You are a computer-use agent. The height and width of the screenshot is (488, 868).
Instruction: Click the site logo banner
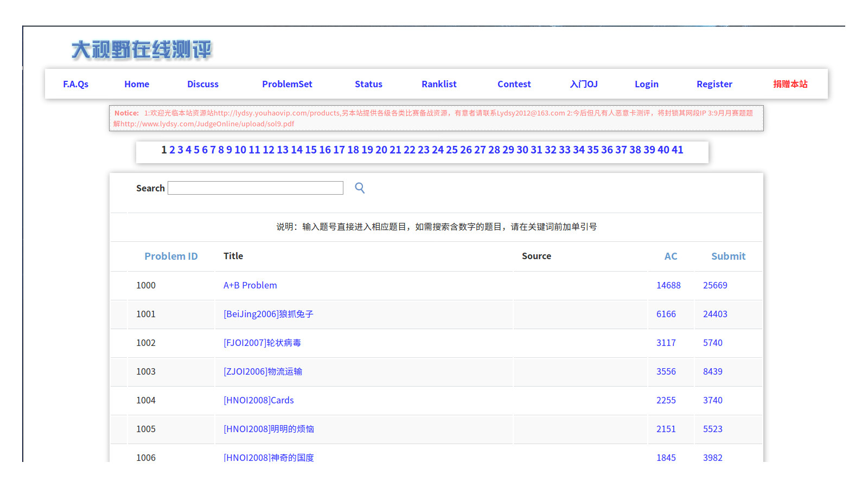pos(142,49)
